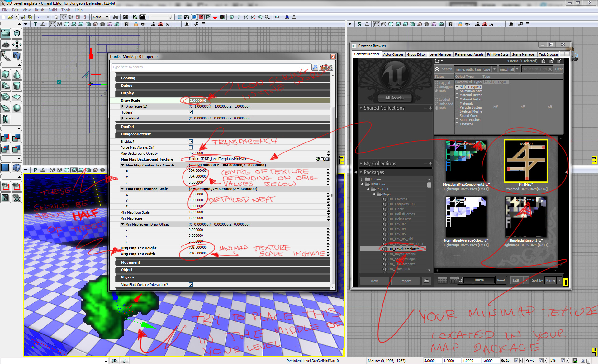Collapse Mini Map Distance Scale
598x364 pixels.
122,189
